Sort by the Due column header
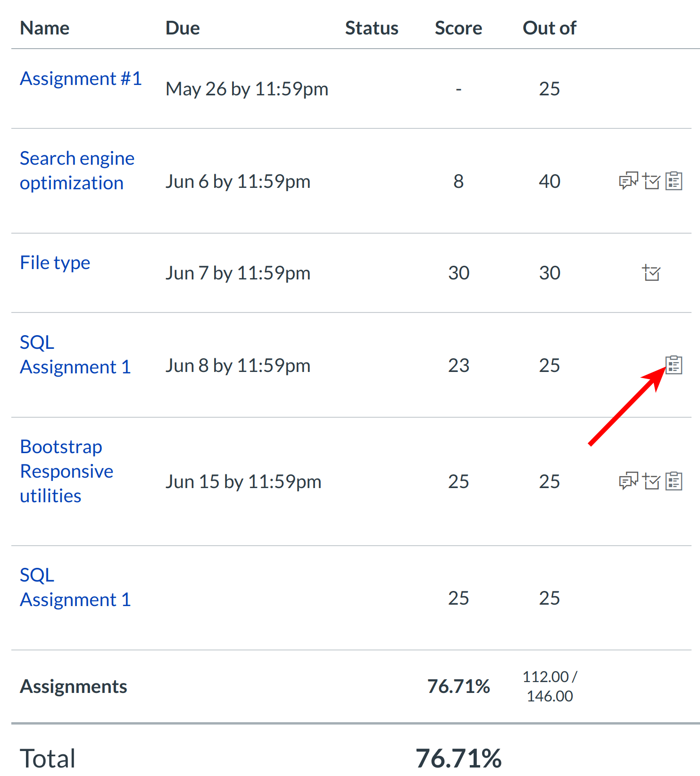 point(183,27)
